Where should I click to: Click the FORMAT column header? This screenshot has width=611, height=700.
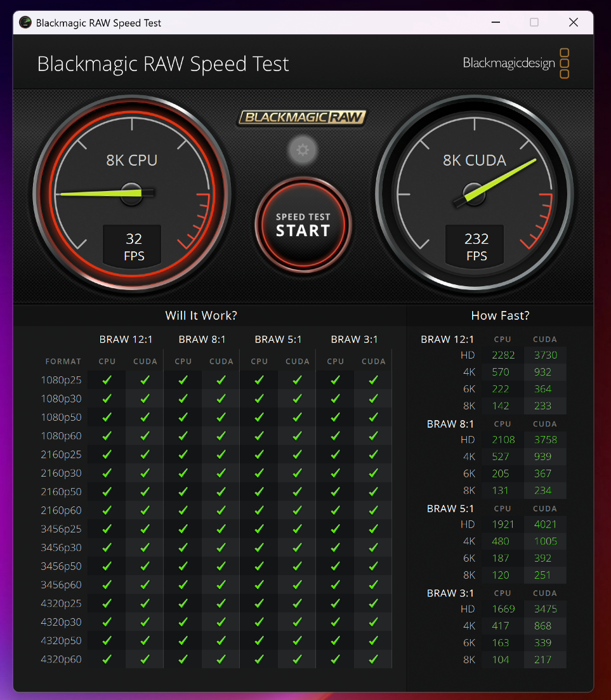pos(63,362)
